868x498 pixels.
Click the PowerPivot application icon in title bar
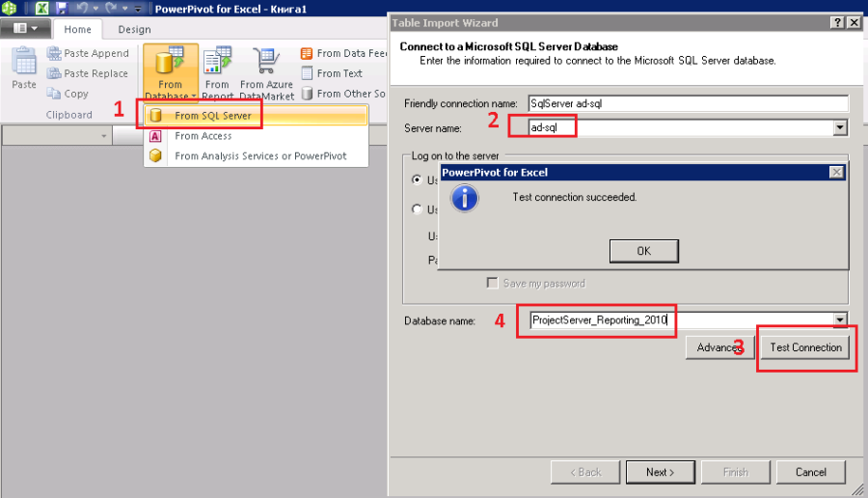point(10,9)
